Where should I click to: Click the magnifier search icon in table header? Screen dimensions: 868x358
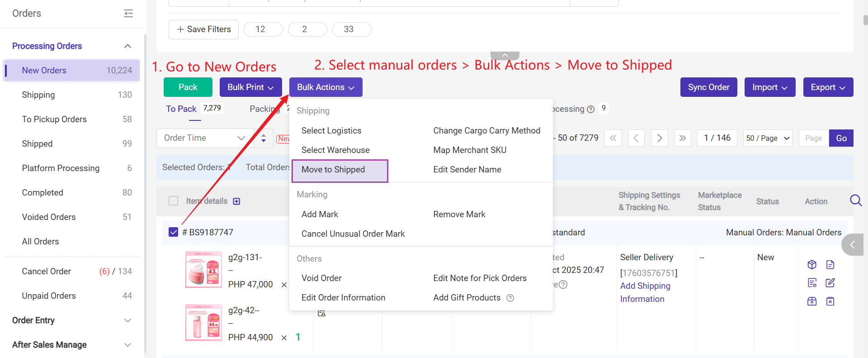(855, 200)
